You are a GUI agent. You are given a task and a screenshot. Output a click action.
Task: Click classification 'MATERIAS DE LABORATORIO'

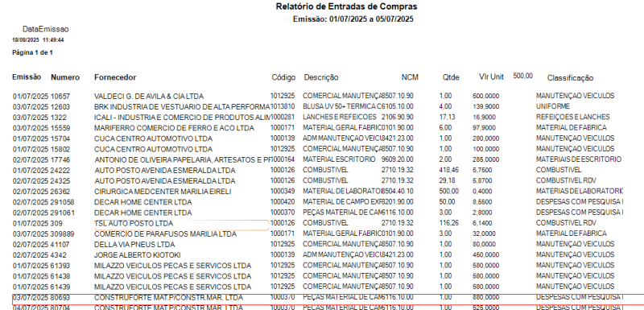click(x=580, y=191)
